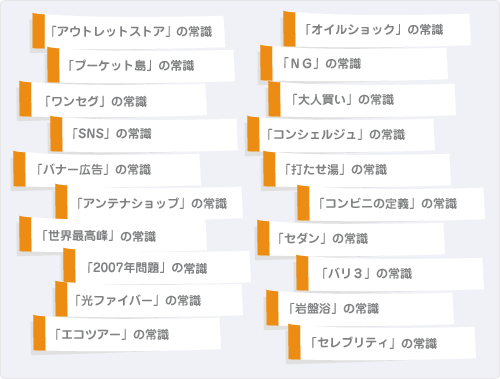Screen dimensions: 500x379
Task: Click the 「プーケット島」の常識 note
Action: (141, 65)
